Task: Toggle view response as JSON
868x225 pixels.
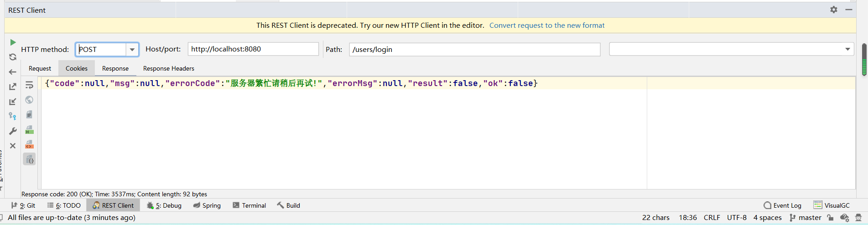Action: 29,159
